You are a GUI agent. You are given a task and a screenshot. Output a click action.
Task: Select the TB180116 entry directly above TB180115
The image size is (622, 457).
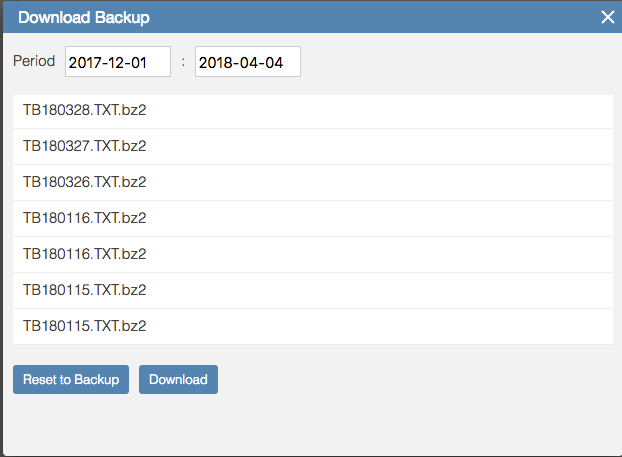[313, 254]
